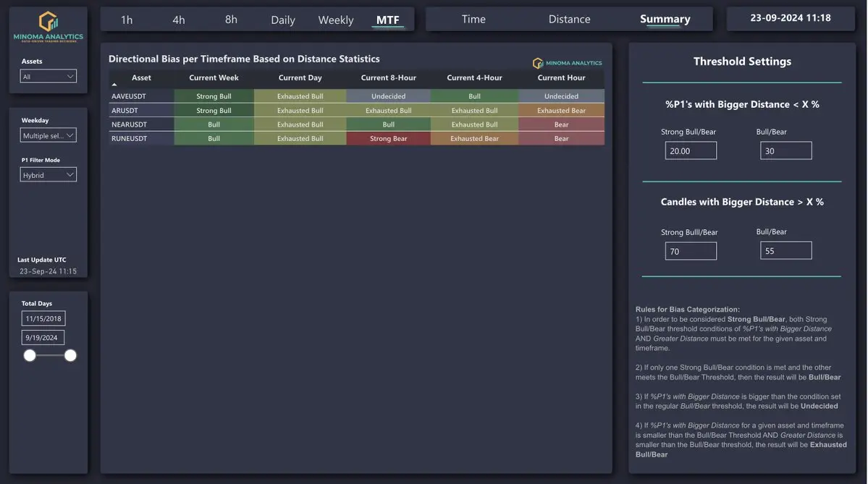
Task: Open the P1 Filter Mode Hybrid dropdown
Action: (49, 175)
